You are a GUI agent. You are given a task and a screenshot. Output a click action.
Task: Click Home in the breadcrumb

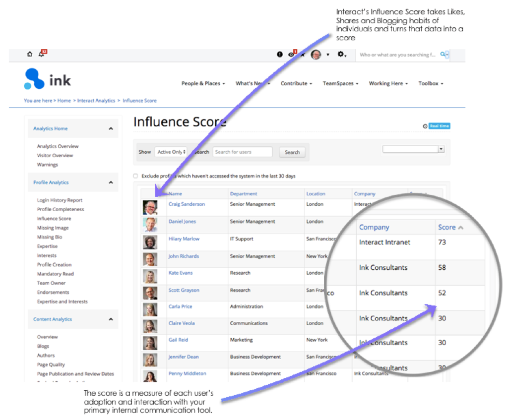coord(64,101)
